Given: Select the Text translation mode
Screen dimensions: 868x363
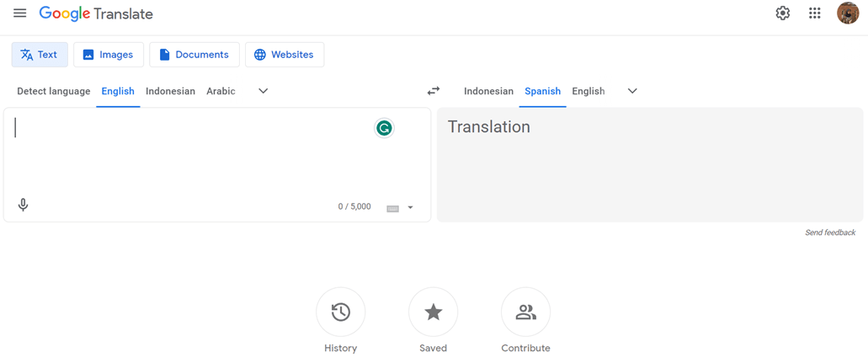Looking at the screenshot, I should 40,55.
